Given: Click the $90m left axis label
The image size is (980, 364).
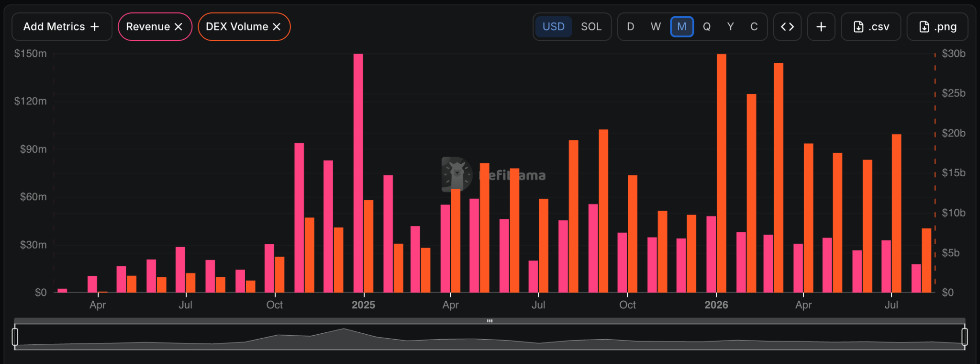Looking at the screenshot, I should click(x=33, y=149).
